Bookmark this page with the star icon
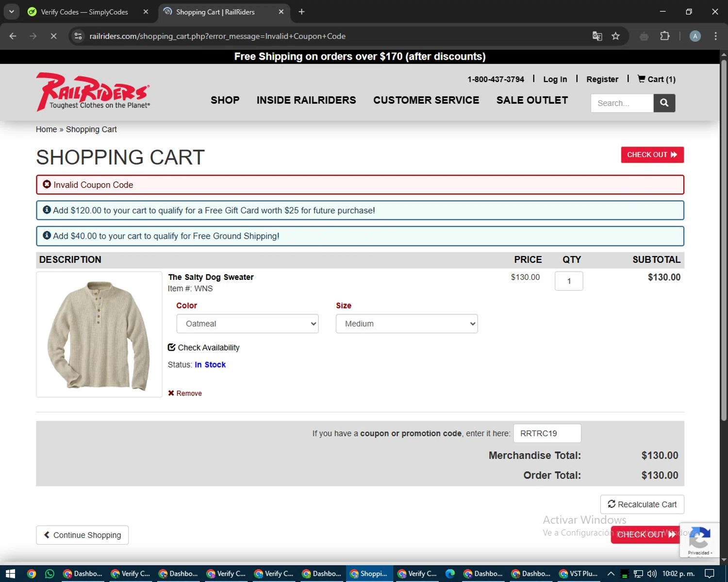 pos(615,36)
